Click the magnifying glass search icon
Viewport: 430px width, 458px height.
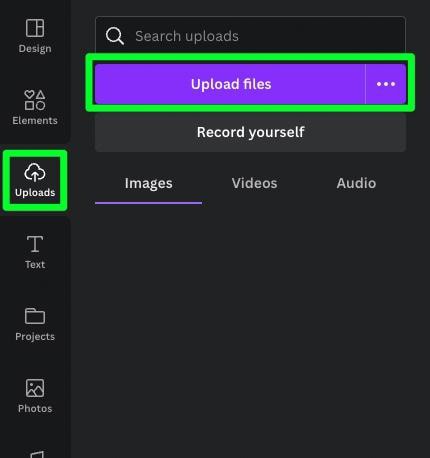pyautogui.click(x=115, y=36)
